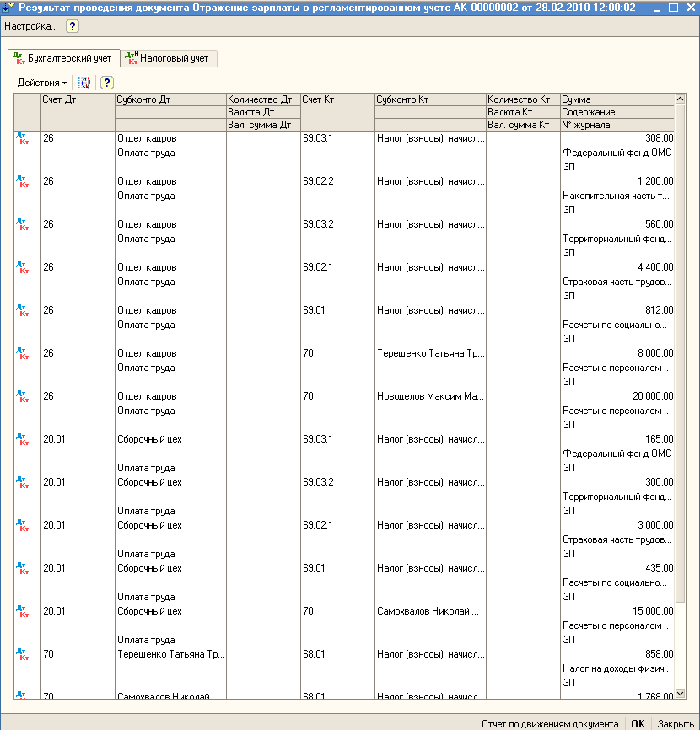700x730 pixels.
Task: Click Дт/Кт icon of row with sum 20 000,00
Action: pyautogui.click(x=23, y=396)
